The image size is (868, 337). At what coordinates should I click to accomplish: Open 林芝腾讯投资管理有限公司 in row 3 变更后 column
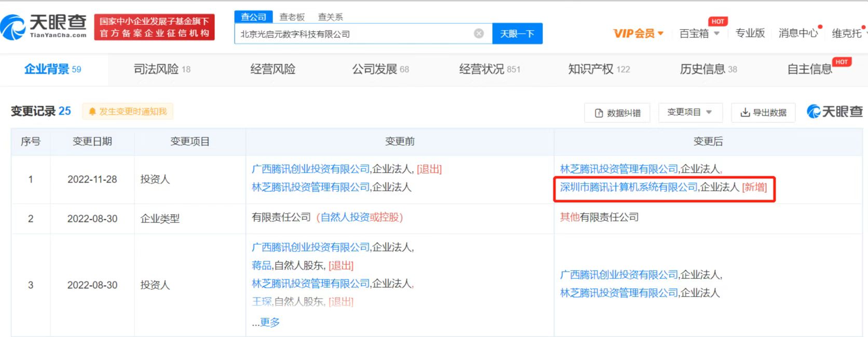point(619,293)
